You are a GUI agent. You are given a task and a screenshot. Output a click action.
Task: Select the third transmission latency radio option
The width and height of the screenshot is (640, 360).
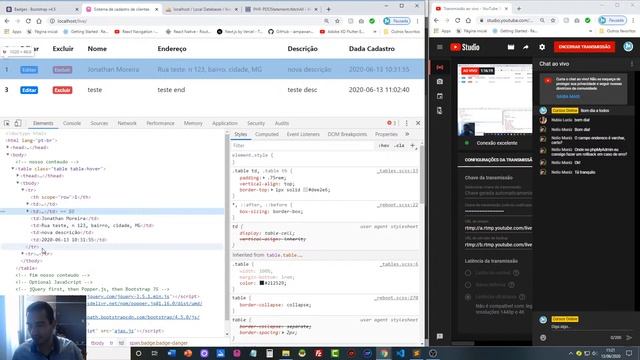(x=468, y=297)
